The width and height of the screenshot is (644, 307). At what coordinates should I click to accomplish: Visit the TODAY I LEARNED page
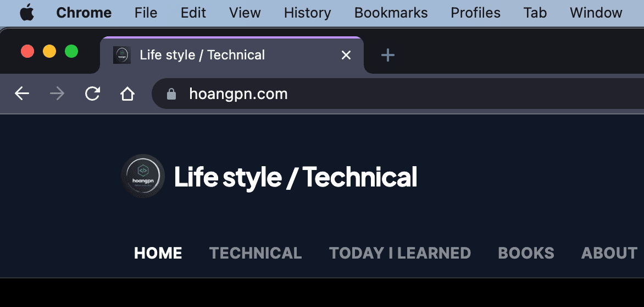coord(400,253)
